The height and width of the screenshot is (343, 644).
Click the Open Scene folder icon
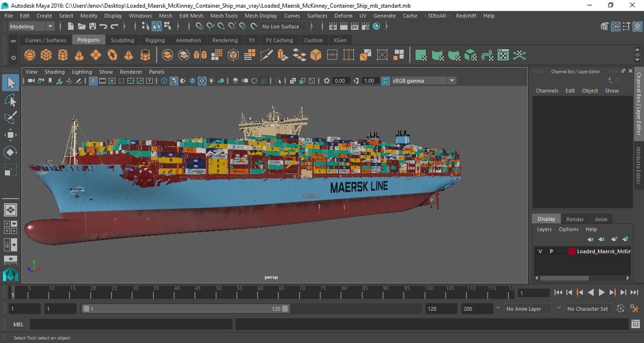coord(82,26)
